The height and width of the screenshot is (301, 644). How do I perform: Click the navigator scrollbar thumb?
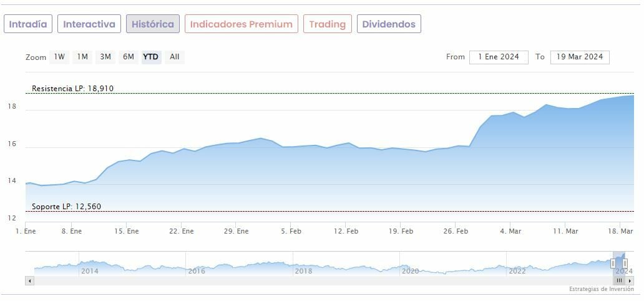point(620,281)
